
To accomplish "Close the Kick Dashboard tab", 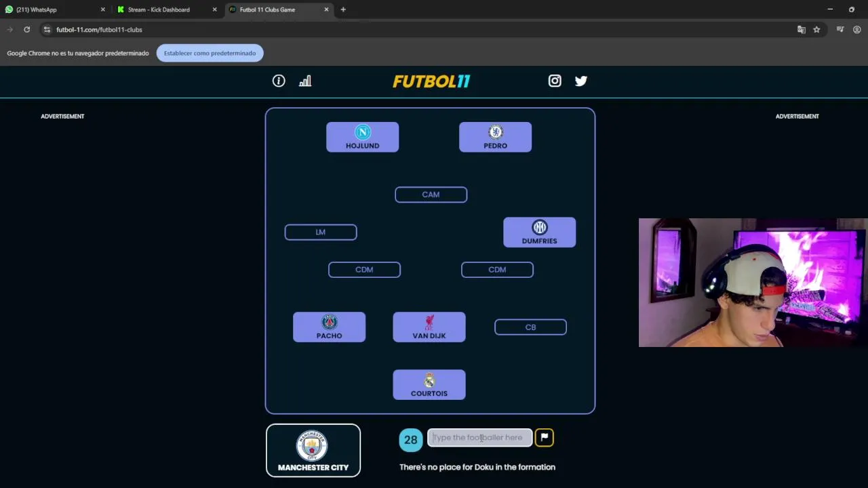I will click(215, 9).
